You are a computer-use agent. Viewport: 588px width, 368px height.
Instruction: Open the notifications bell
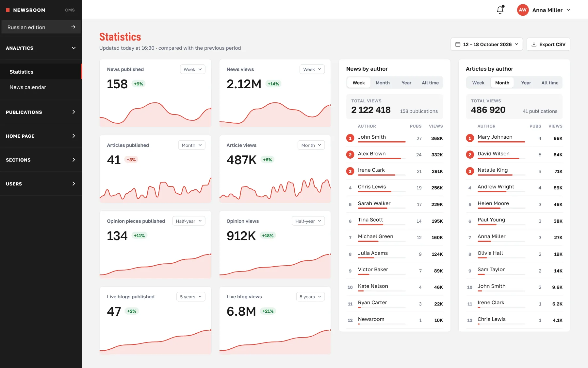[x=500, y=10]
